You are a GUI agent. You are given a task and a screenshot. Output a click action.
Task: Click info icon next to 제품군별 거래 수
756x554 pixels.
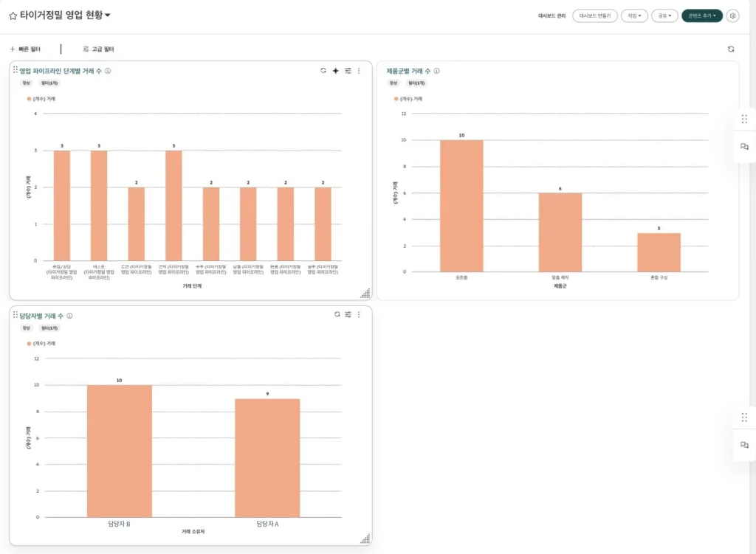point(436,71)
